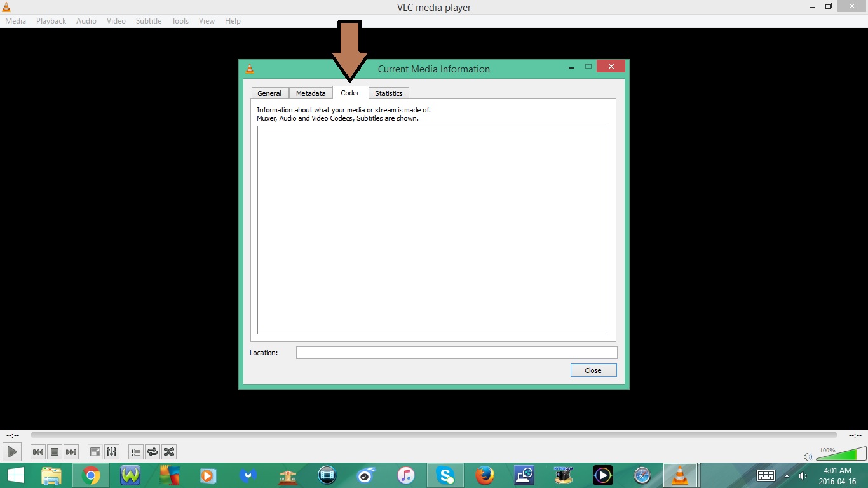Open the Windows Start button
The height and width of the screenshot is (488, 868).
pos(16,475)
